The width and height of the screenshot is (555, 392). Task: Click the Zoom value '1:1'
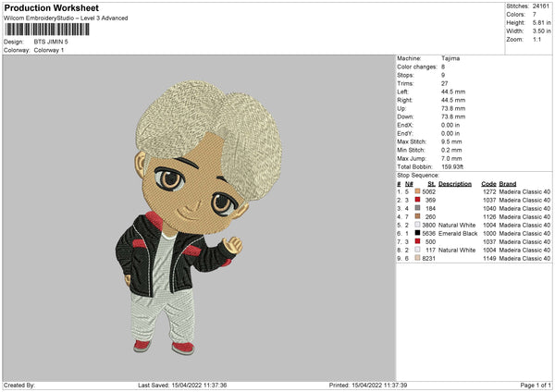click(536, 39)
